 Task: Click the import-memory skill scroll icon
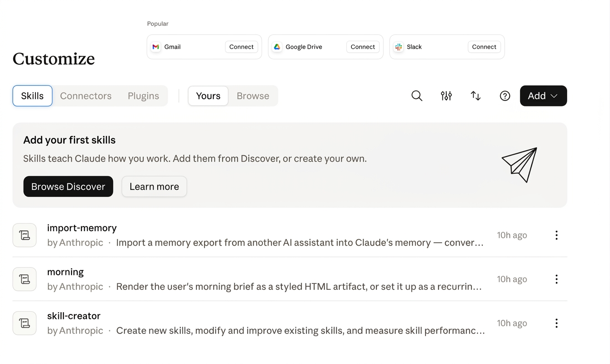coord(25,235)
